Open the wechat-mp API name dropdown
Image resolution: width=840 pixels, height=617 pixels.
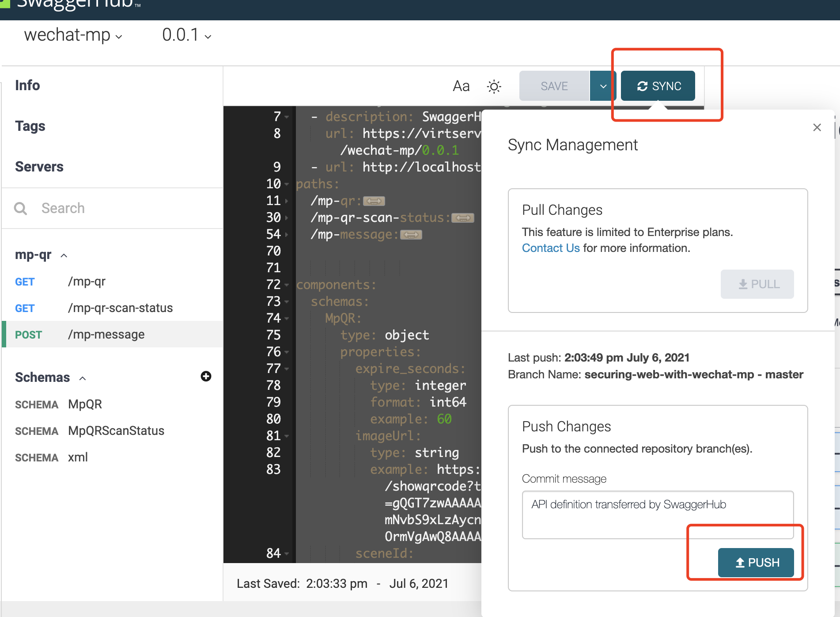click(x=73, y=35)
